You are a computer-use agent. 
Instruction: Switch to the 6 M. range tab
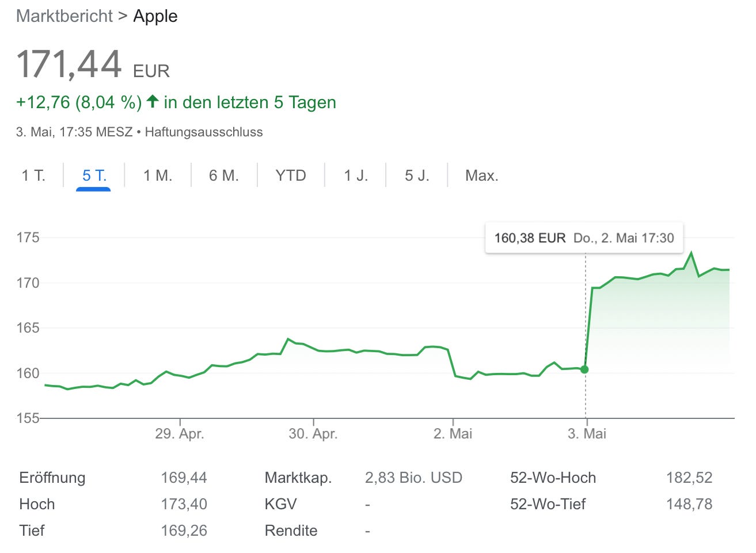pyautogui.click(x=224, y=176)
